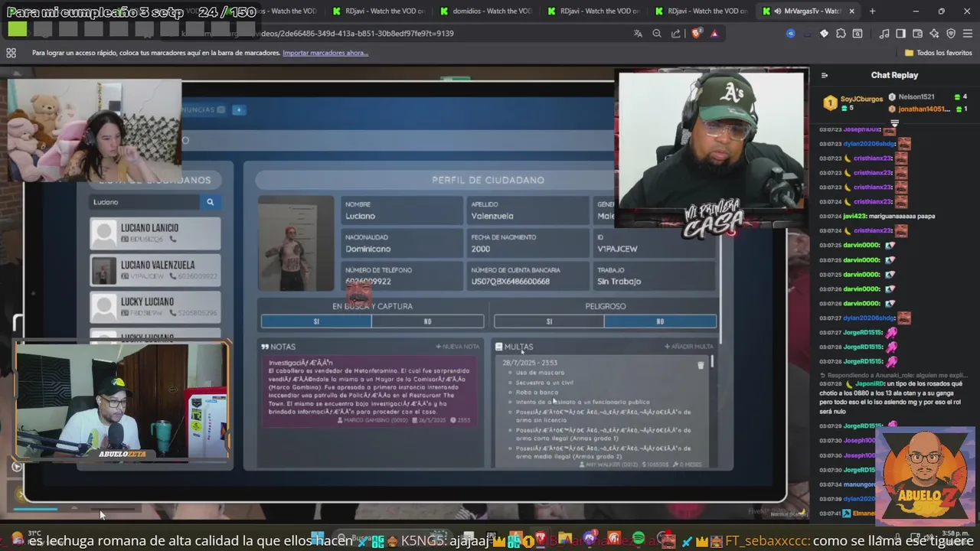Image resolution: width=980 pixels, height=551 pixels.
Task: Open the browser apps grid icon
Action: click(11, 53)
